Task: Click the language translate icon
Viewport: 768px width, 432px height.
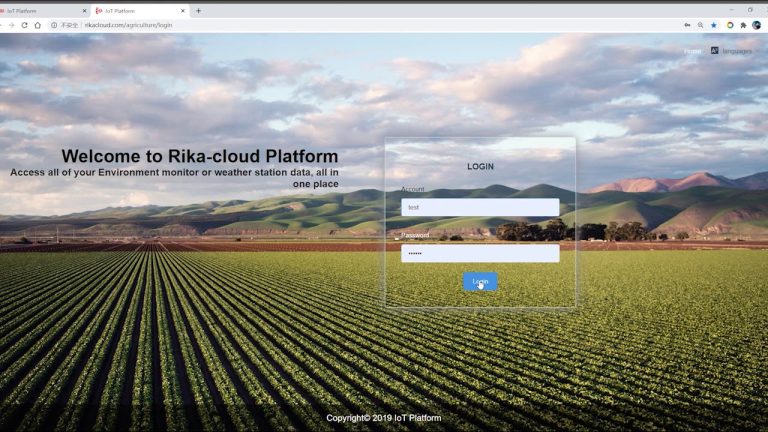Action: coord(715,50)
